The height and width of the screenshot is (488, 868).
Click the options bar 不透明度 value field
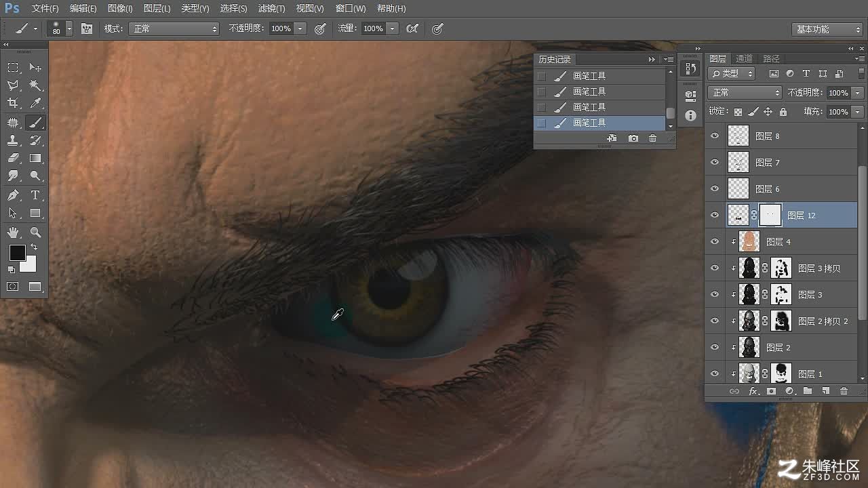pyautogui.click(x=281, y=28)
